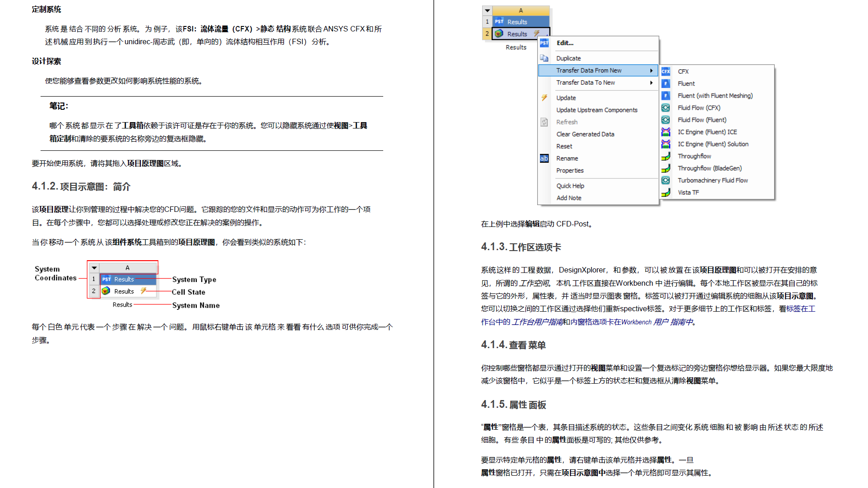Image resolution: width=868 pixels, height=488 pixels.
Task: Select the Turbomachinery Fluid Flow icon
Action: pyautogui.click(x=666, y=180)
